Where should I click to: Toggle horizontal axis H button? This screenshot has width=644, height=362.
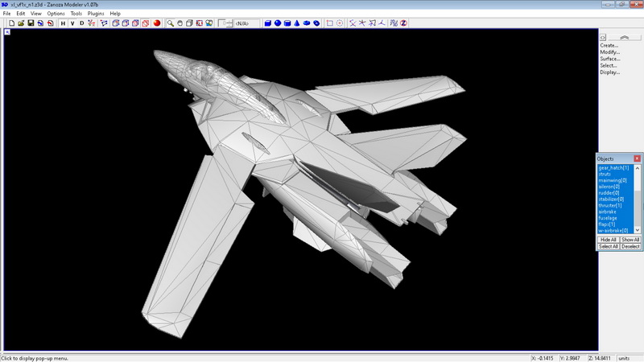tap(63, 23)
